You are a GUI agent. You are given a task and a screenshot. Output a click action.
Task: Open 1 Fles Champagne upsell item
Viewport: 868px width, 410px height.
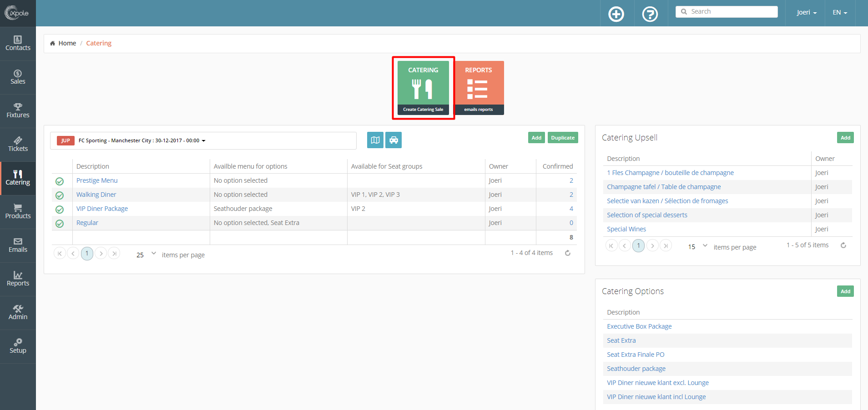point(670,173)
